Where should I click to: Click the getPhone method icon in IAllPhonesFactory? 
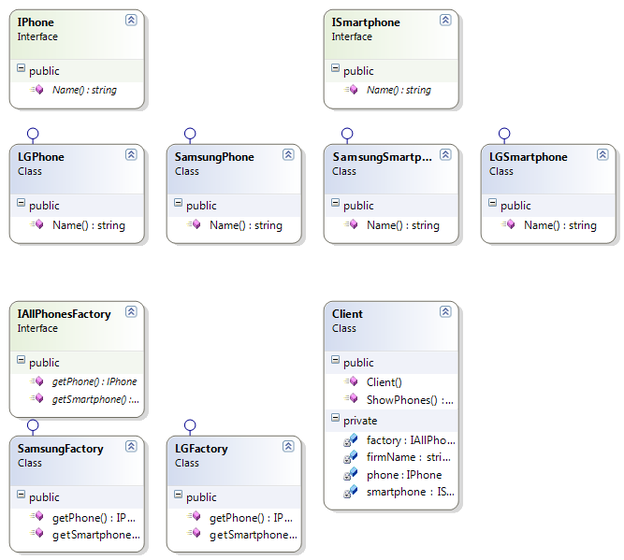click(37, 382)
